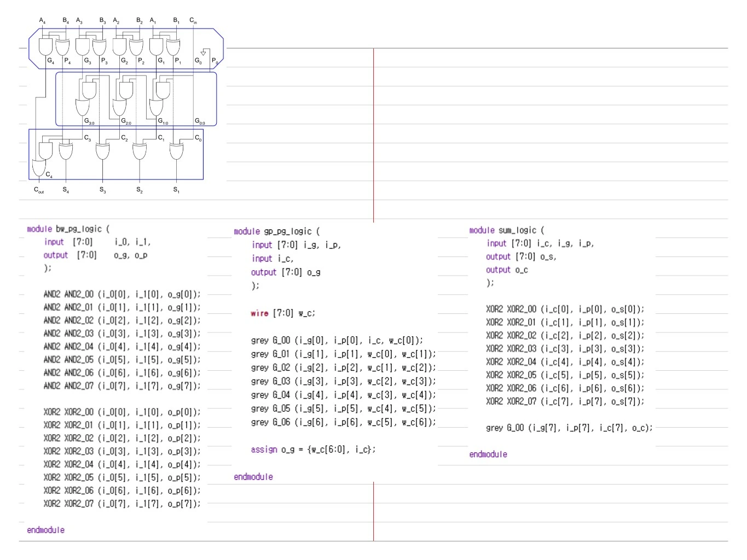Click the 'assign' keyword in the o_g statement
The image size is (747, 560).
(x=264, y=450)
